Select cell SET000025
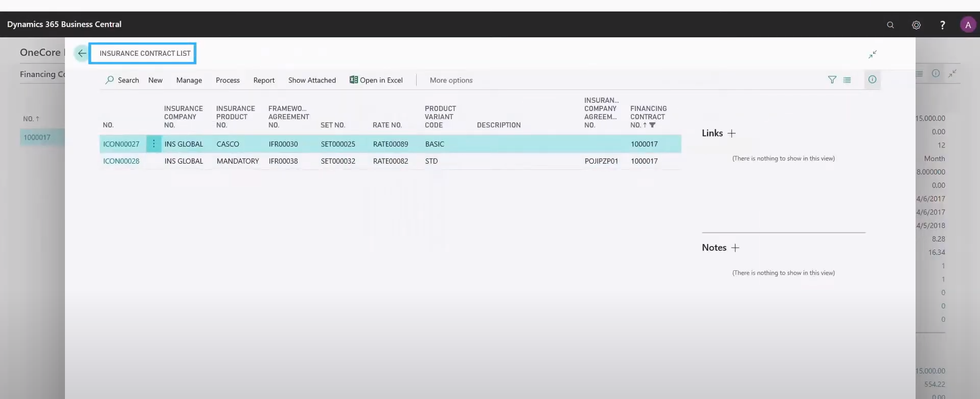The height and width of the screenshot is (399, 980). point(338,144)
